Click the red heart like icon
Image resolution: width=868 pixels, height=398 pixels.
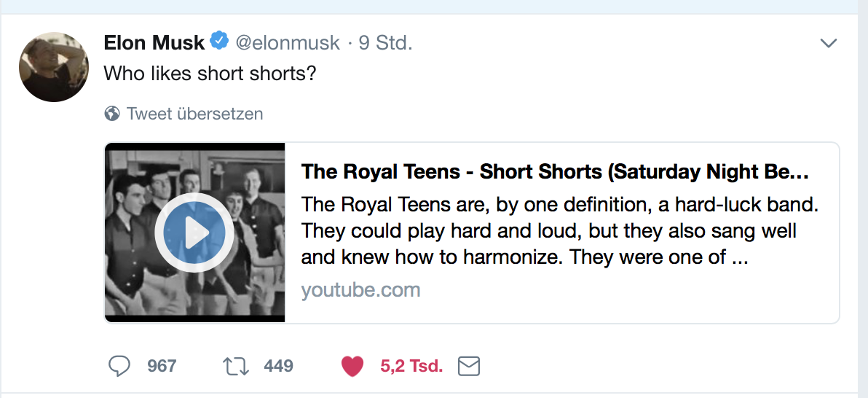coord(352,366)
